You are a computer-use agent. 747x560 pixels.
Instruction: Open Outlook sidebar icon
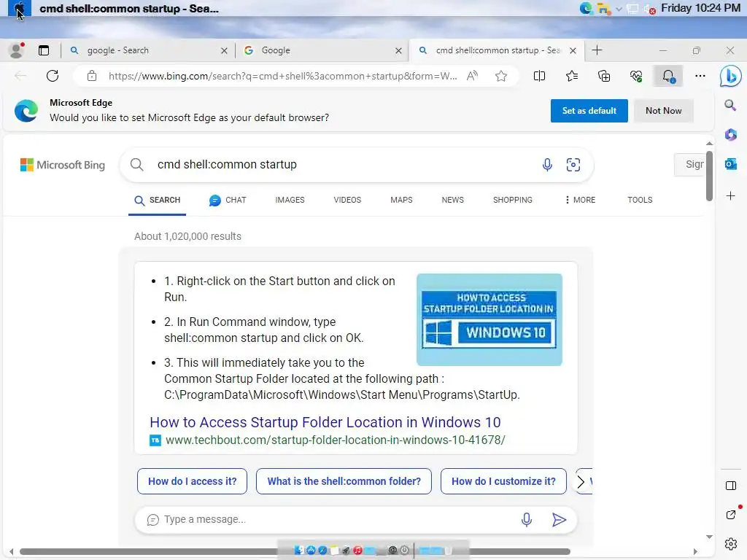[x=731, y=164]
